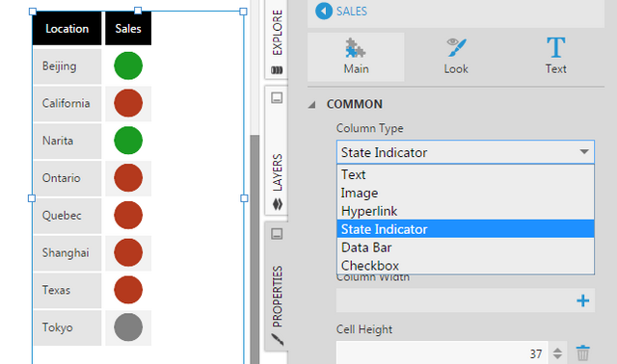Select State Indicator in dropdown list
The image size is (617, 364).
pos(466,229)
